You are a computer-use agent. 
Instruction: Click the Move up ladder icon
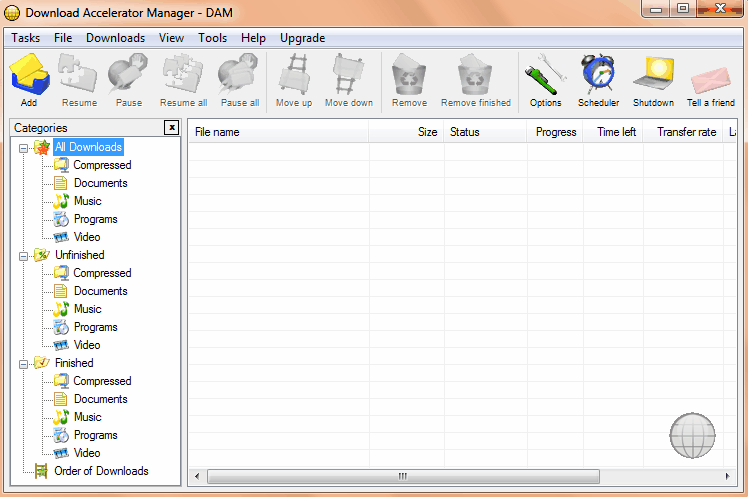tap(294, 73)
